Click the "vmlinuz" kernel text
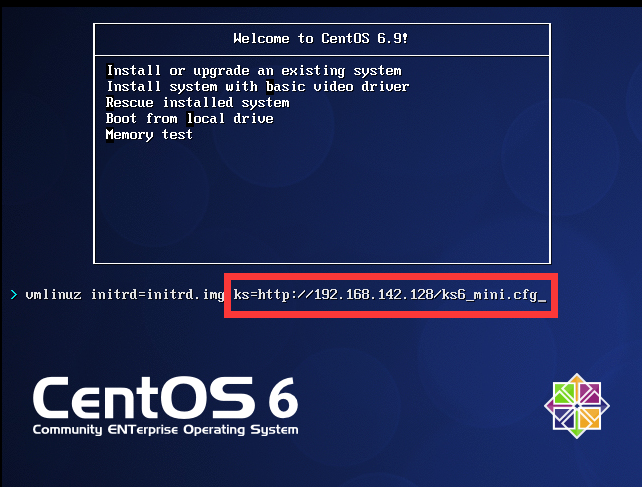 tap(54, 294)
